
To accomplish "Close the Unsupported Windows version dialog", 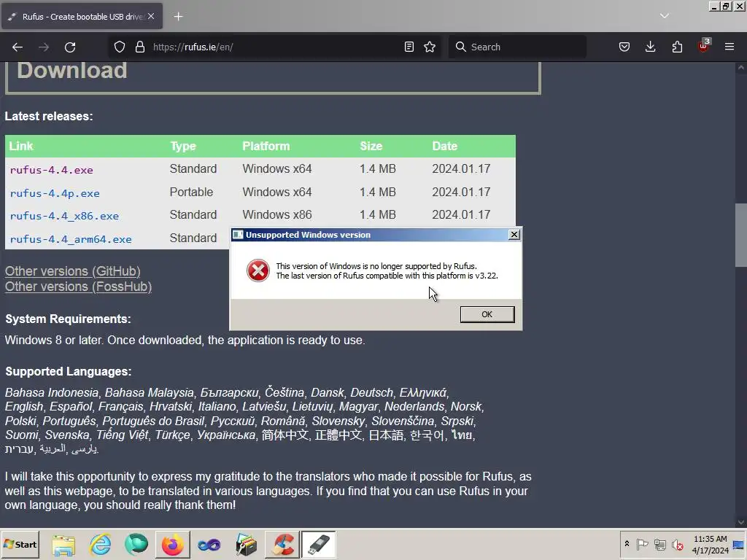I will [x=514, y=234].
